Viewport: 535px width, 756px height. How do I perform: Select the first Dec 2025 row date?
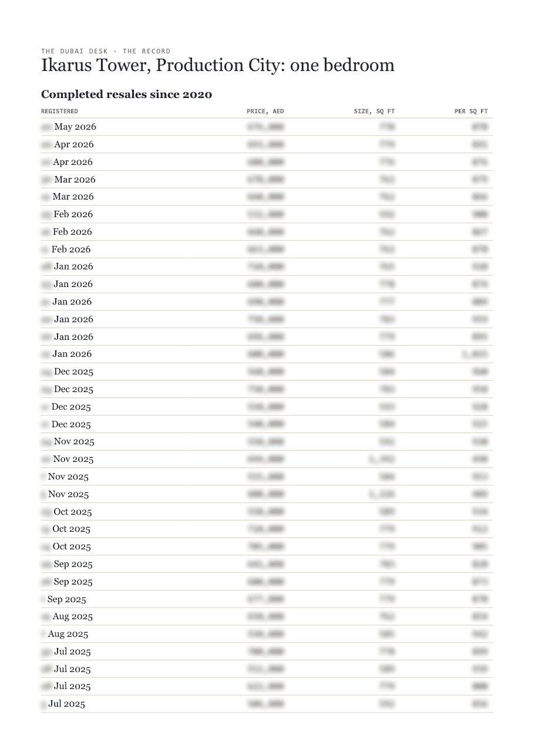pos(68,372)
